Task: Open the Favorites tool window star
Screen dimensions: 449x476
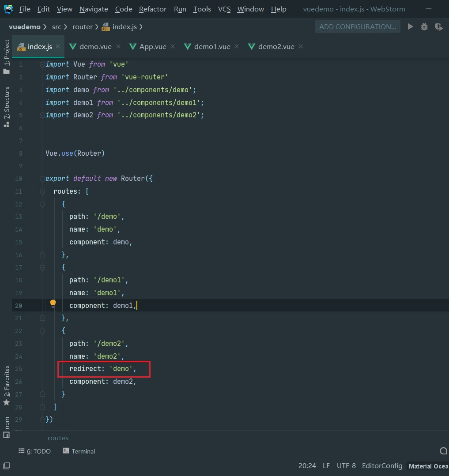Action: (x=6, y=402)
